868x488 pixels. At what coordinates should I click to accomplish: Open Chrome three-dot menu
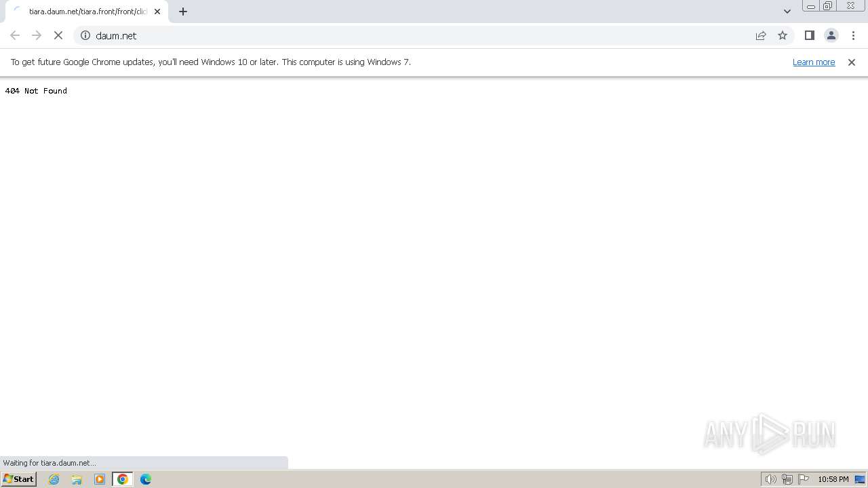click(x=853, y=35)
